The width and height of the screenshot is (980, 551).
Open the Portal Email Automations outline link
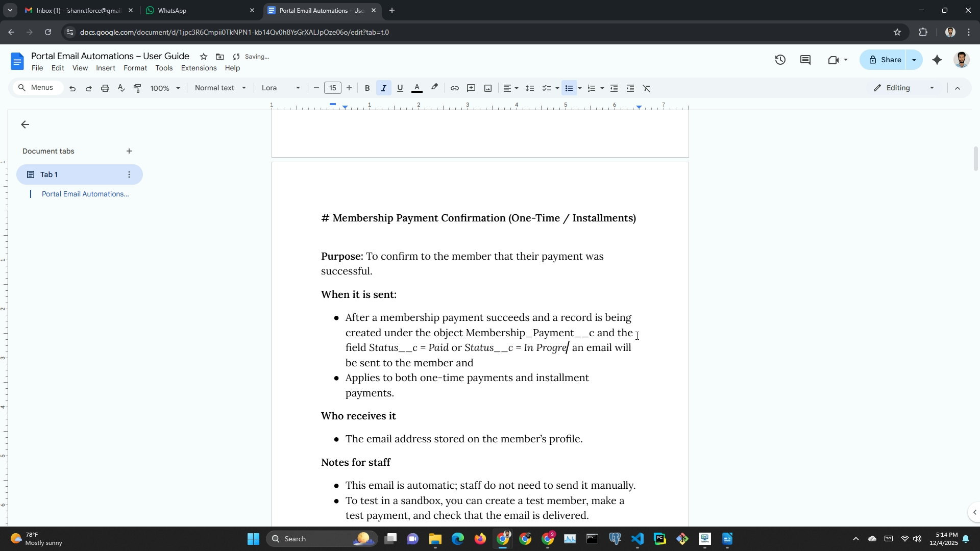point(85,194)
